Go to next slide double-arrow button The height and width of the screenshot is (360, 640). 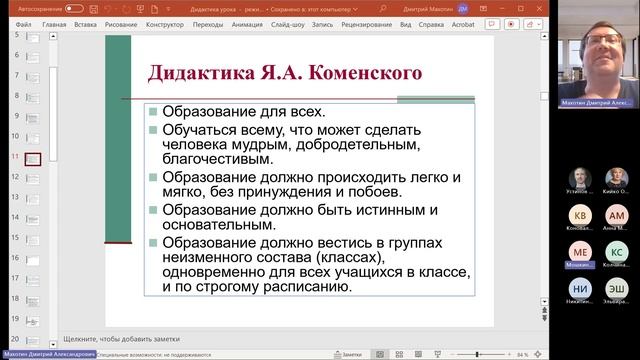(x=544, y=318)
